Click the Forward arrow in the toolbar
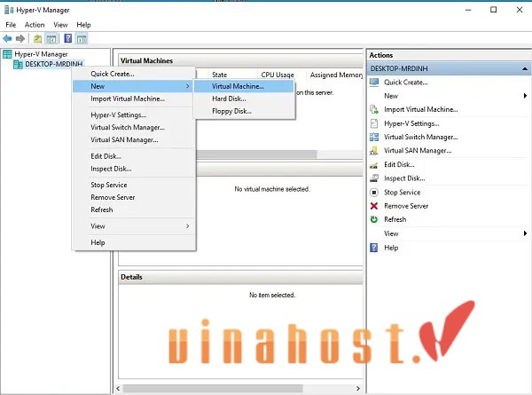 (21, 39)
